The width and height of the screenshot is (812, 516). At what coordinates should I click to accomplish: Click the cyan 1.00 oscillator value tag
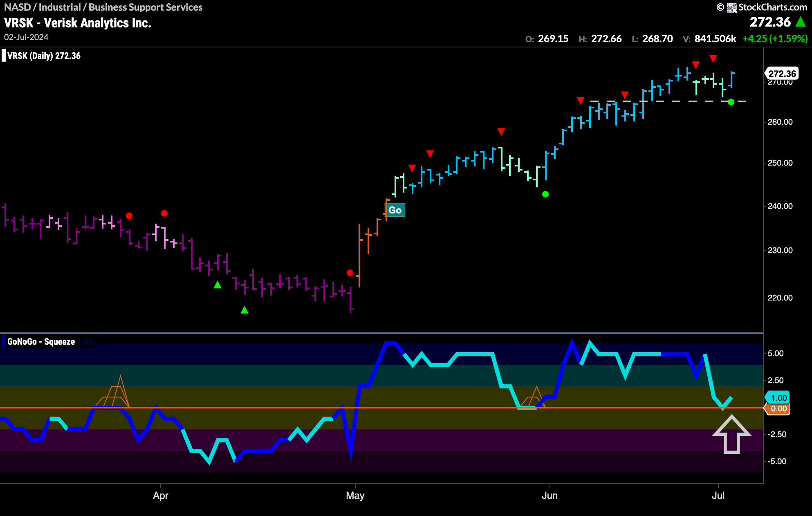click(x=778, y=398)
